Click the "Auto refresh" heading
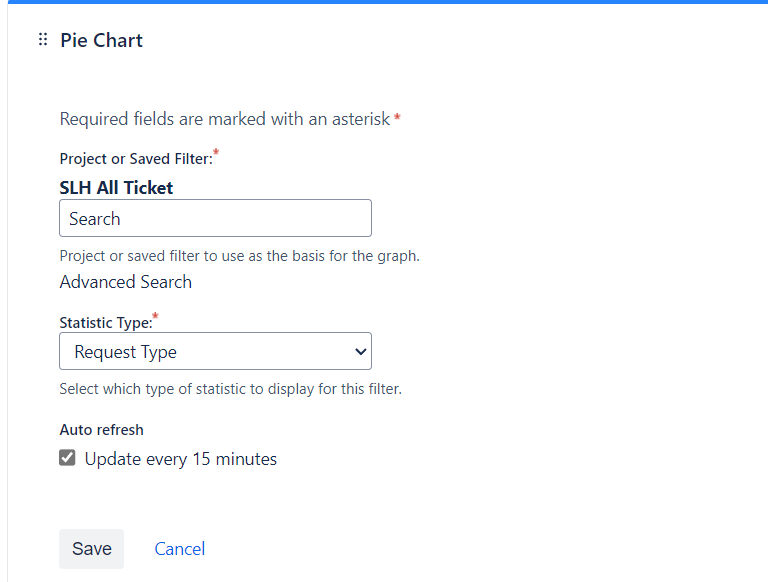Viewport: 768px width, 582px height. 101,430
